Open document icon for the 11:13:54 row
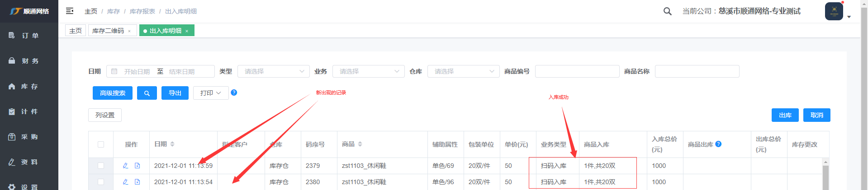The width and height of the screenshot is (868, 190). pos(138,182)
